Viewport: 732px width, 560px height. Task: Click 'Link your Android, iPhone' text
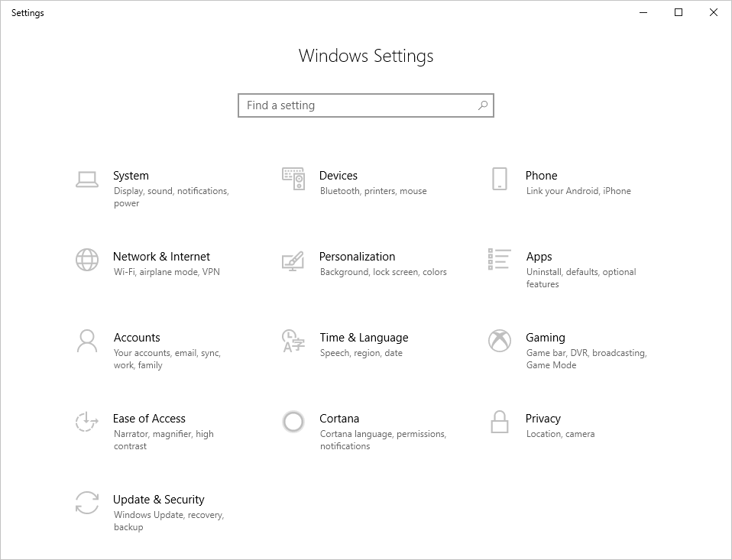tap(578, 191)
